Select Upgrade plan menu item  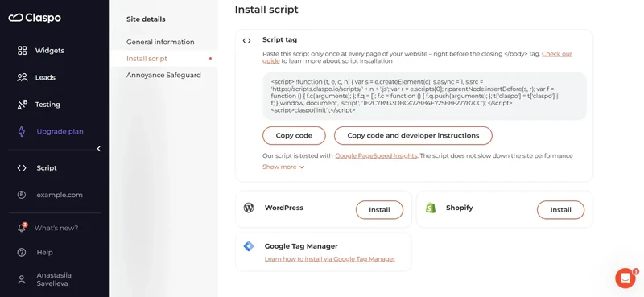[60, 131]
